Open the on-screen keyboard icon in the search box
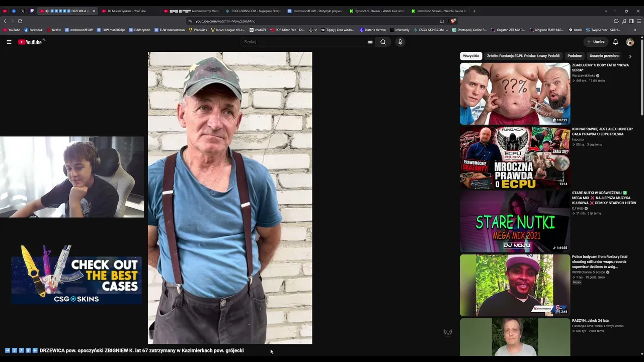The width and height of the screenshot is (644, 362). coord(370,42)
